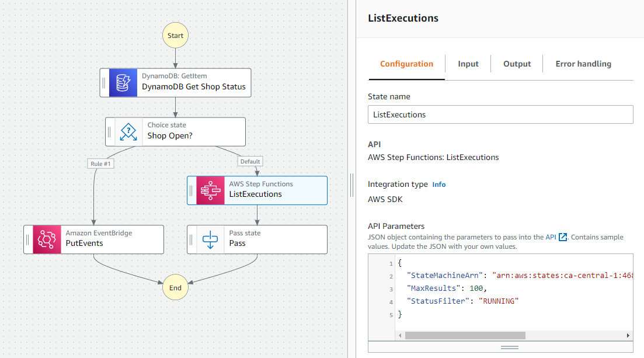
Task: Select the PutEvents state
Action: click(x=93, y=239)
